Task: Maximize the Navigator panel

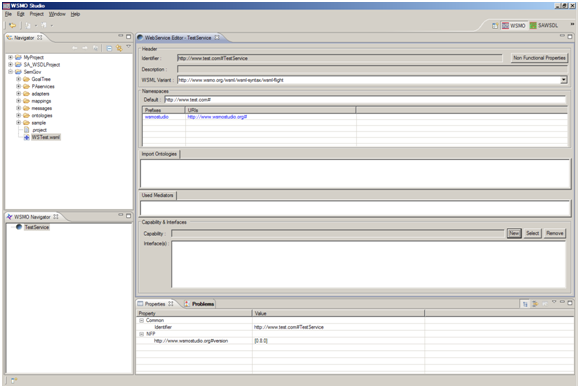Action: 128,37
